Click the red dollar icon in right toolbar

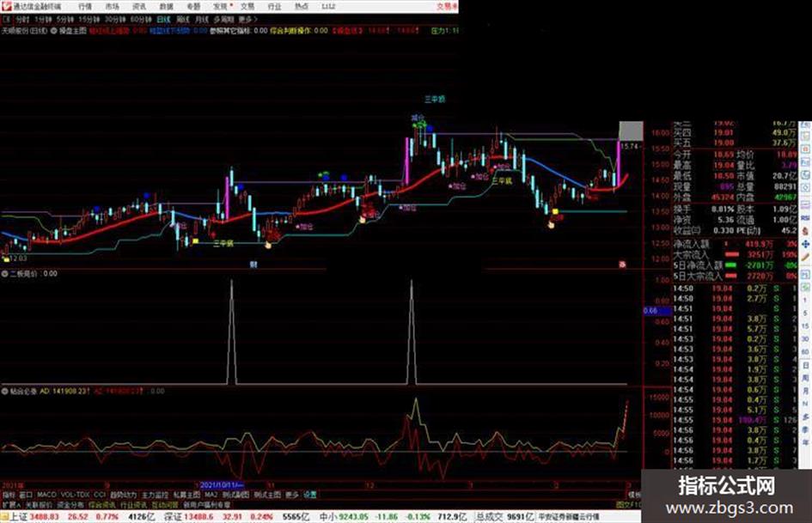tap(805, 231)
